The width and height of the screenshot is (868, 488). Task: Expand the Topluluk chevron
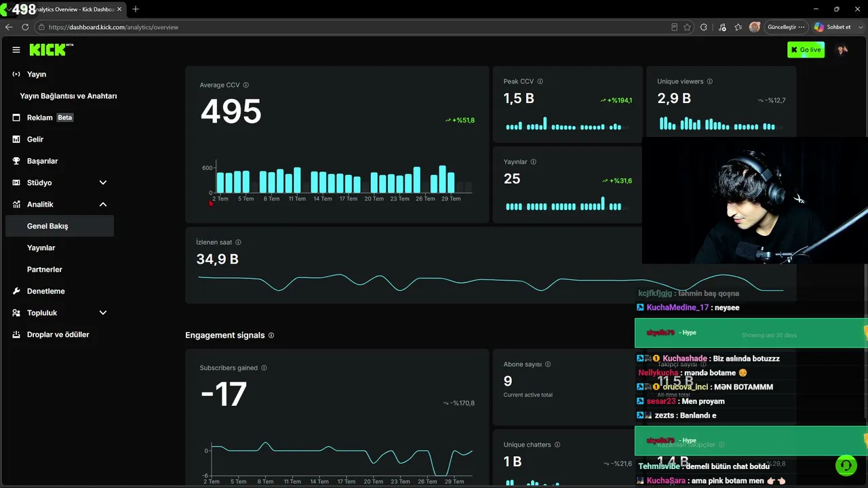[x=103, y=312]
